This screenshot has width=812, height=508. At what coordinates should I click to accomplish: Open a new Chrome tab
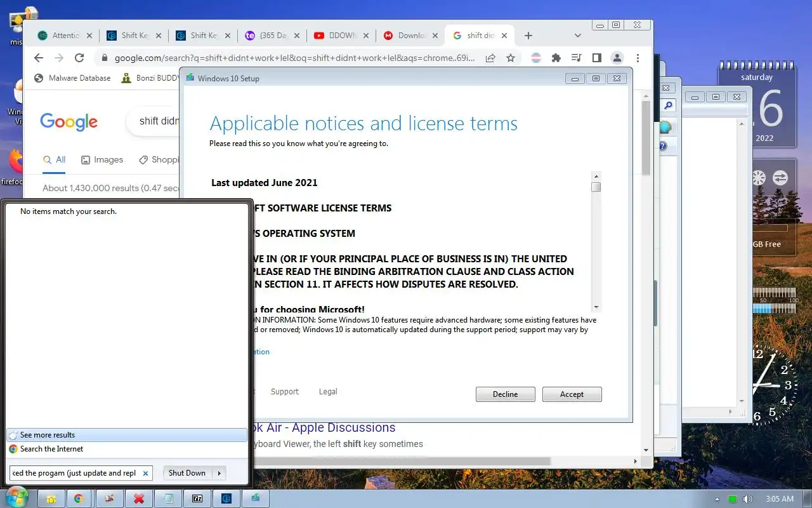click(528, 36)
